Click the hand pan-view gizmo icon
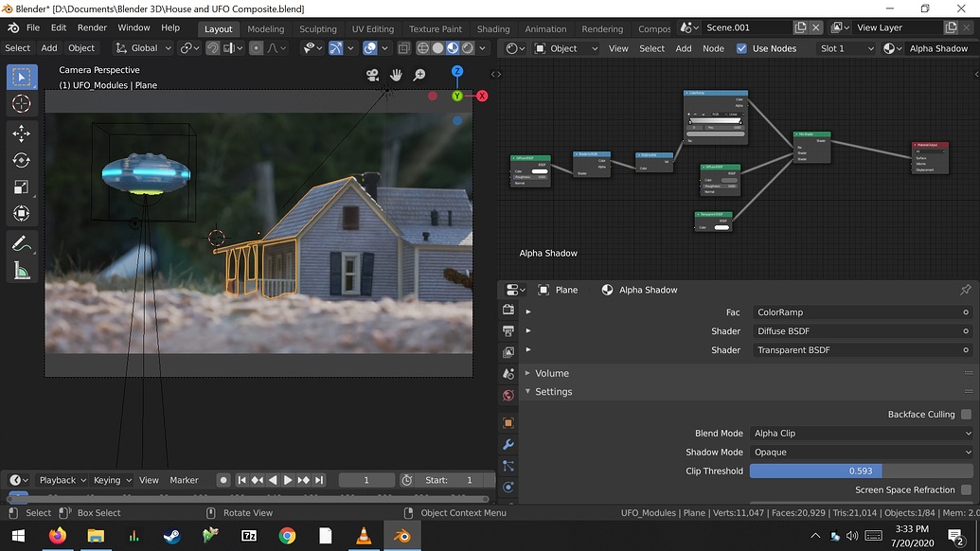 (x=396, y=75)
